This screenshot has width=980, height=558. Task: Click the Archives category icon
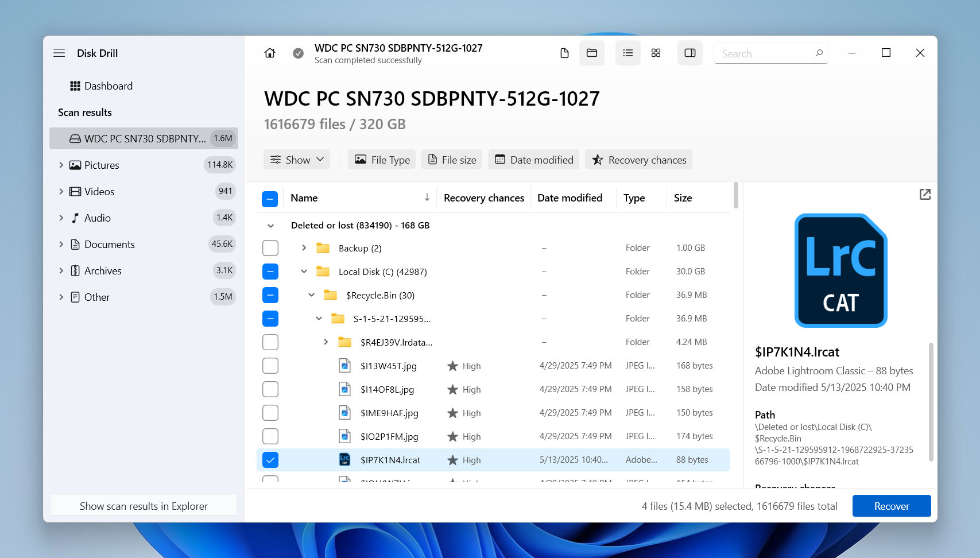pyautogui.click(x=75, y=271)
